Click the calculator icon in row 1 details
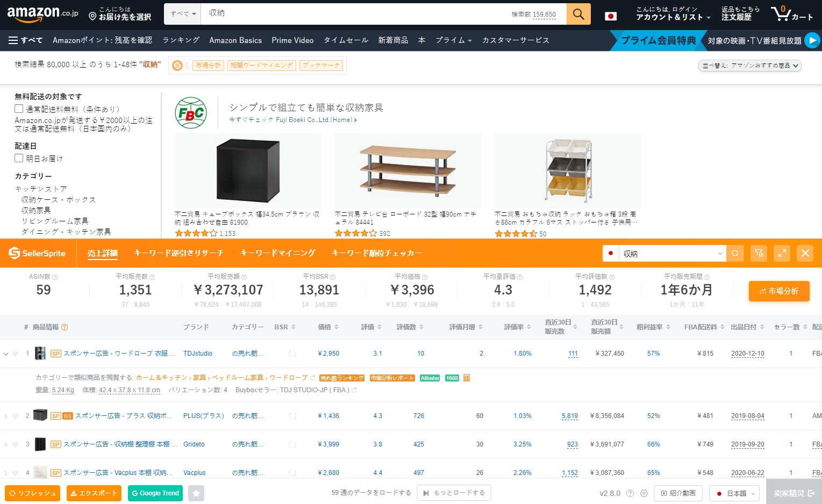The image size is (822, 504). (467, 378)
